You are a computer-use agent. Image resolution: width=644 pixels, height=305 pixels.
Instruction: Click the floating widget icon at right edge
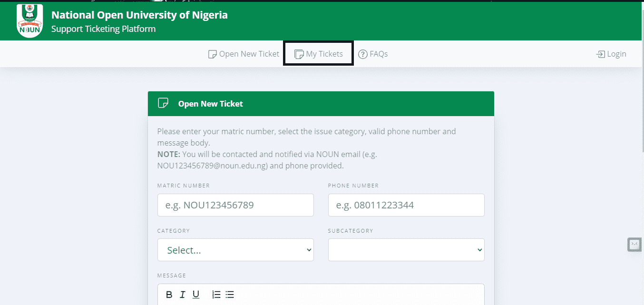[634, 244]
